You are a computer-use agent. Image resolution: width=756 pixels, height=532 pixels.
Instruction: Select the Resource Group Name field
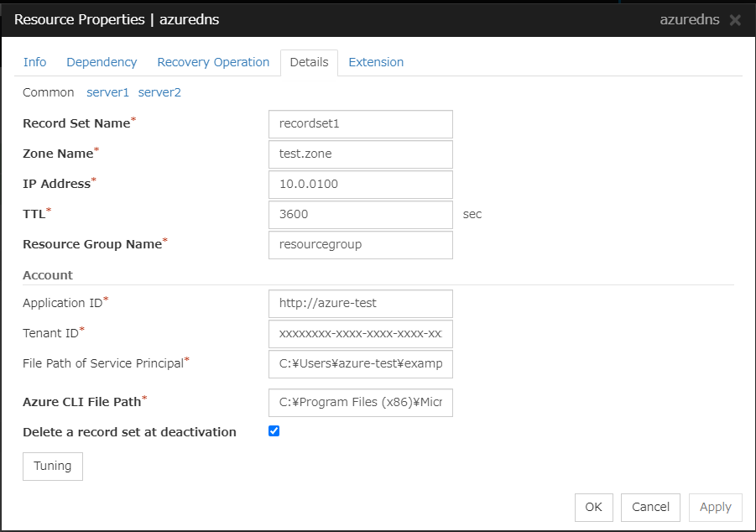(x=360, y=244)
